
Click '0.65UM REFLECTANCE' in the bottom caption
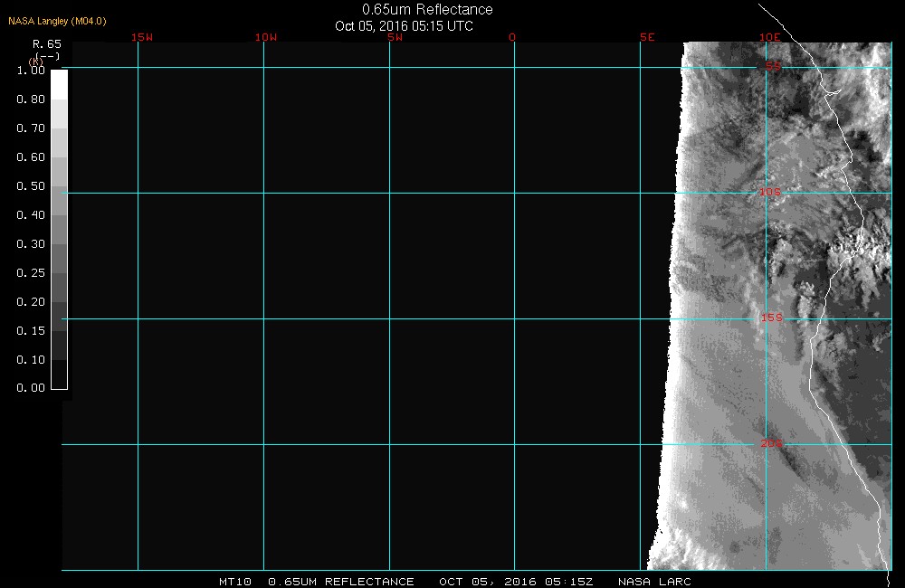[341, 582]
